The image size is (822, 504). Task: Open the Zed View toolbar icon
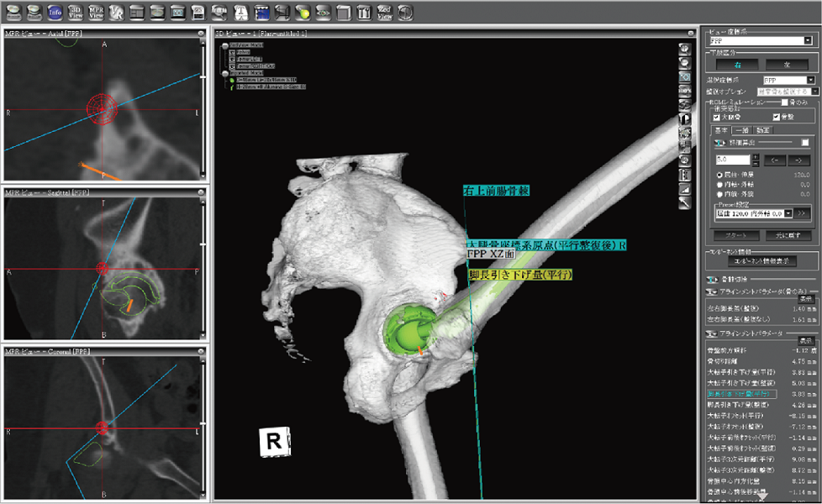pyautogui.click(x=384, y=12)
